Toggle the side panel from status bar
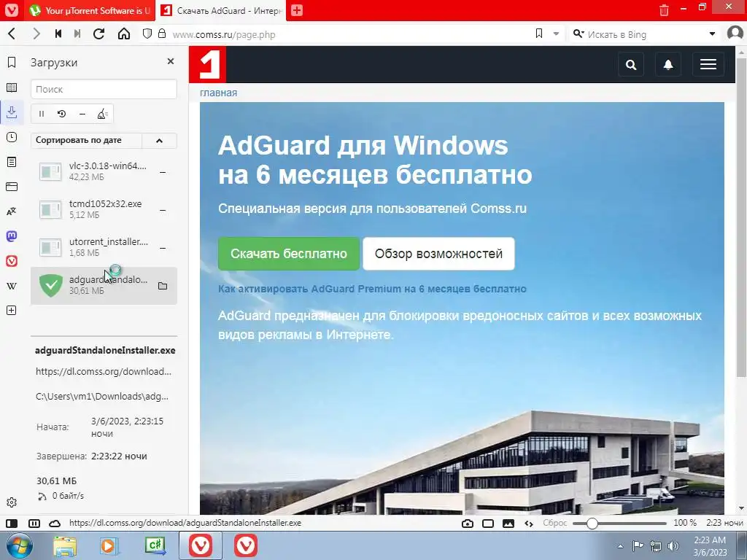The image size is (747, 560). pyautogui.click(x=12, y=524)
